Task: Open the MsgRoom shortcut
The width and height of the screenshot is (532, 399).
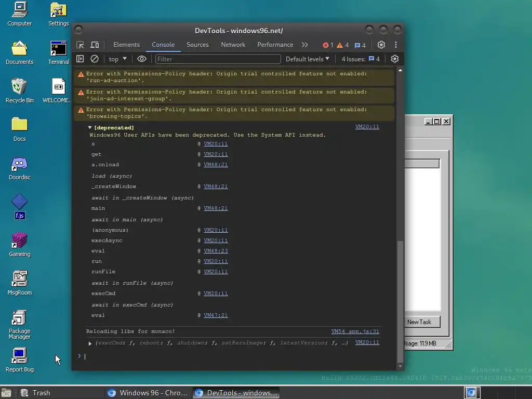Action: click(19, 283)
